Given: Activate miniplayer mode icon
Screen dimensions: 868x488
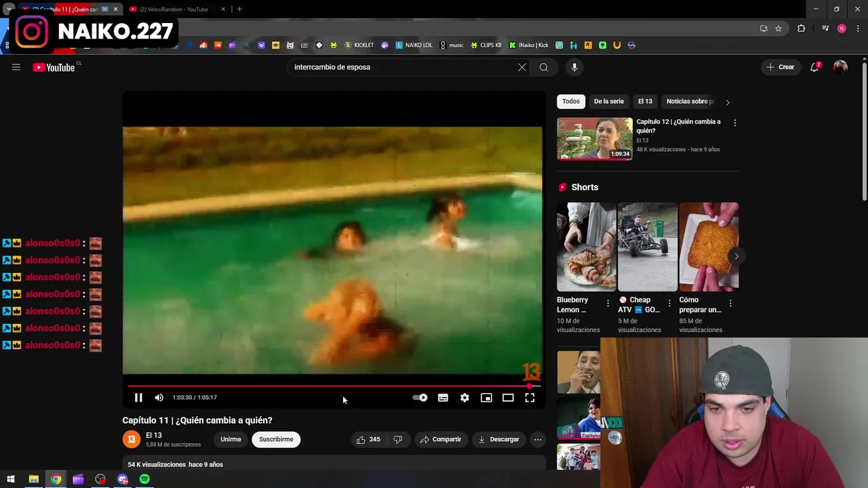Looking at the screenshot, I should pos(486,398).
